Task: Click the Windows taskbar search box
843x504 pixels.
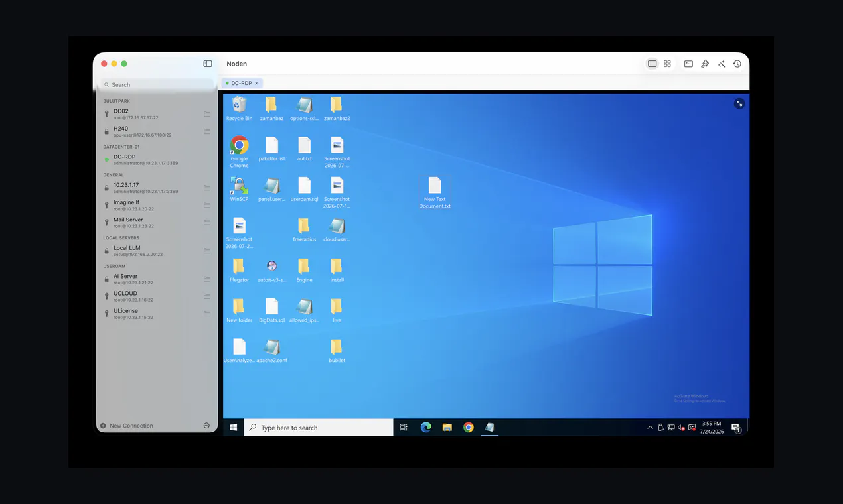Action: (319, 428)
